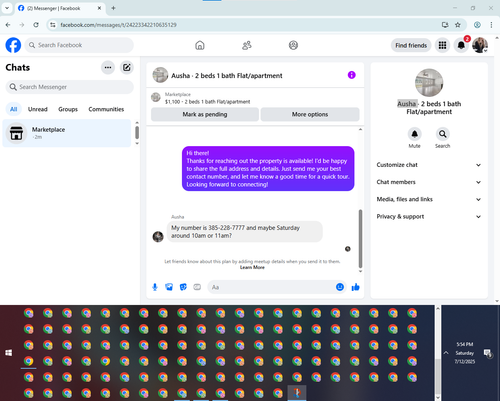Image resolution: width=500 pixels, height=401 pixels.
Task: View site information icon in address bar
Action: (x=53, y=25)
